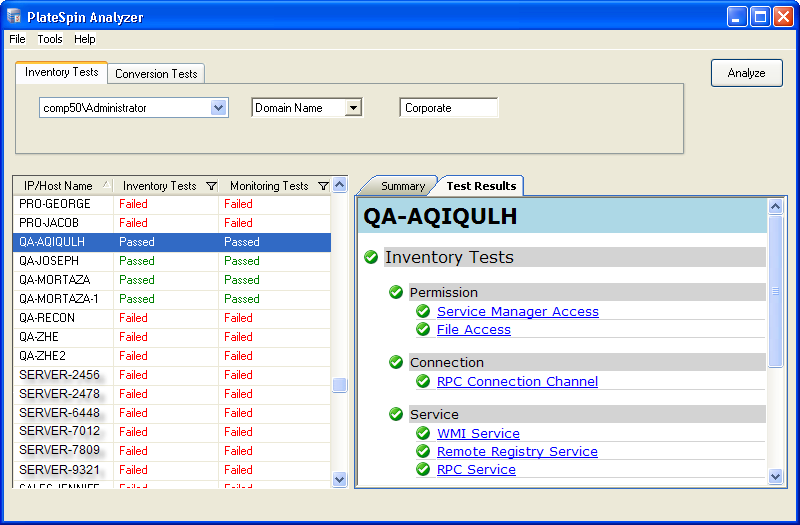Click the PlateSpin Analyzer title bar icon
The width and height of the screenshot is (800, 525).
pos(13,17)
